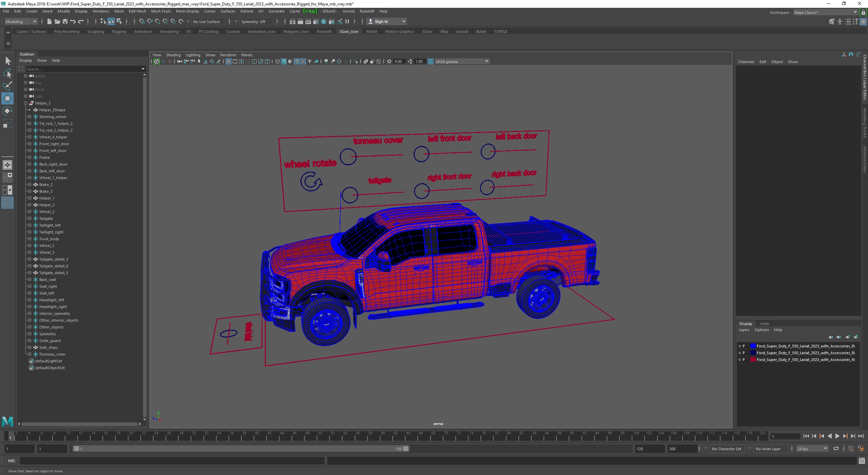Toggle viewport textured display icon

pos(303,61)
